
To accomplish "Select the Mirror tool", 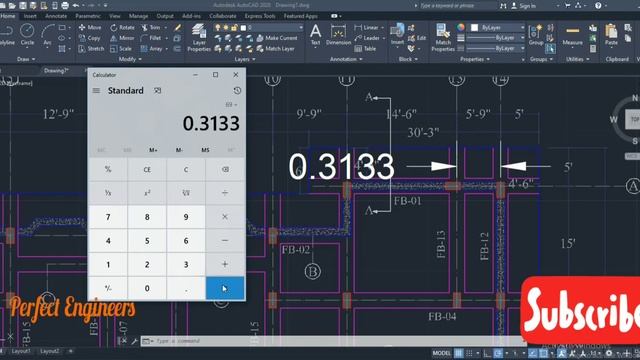I will (122, 38).
